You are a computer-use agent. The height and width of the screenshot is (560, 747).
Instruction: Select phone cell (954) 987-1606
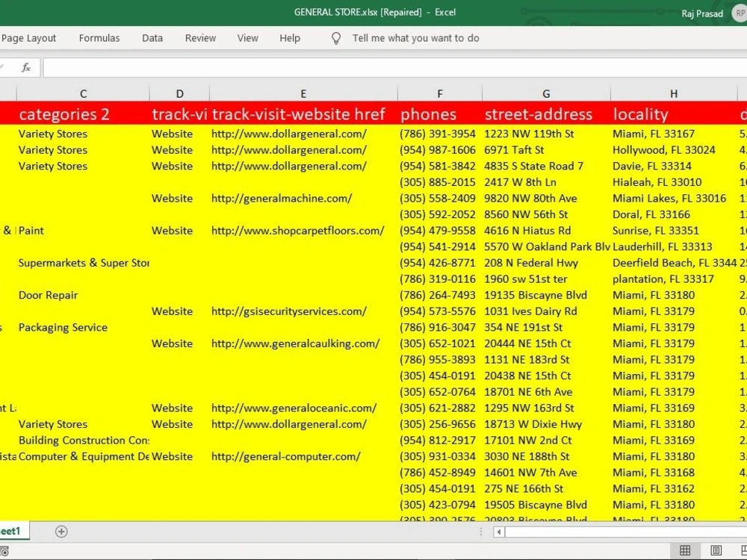[x=440, y=150]
